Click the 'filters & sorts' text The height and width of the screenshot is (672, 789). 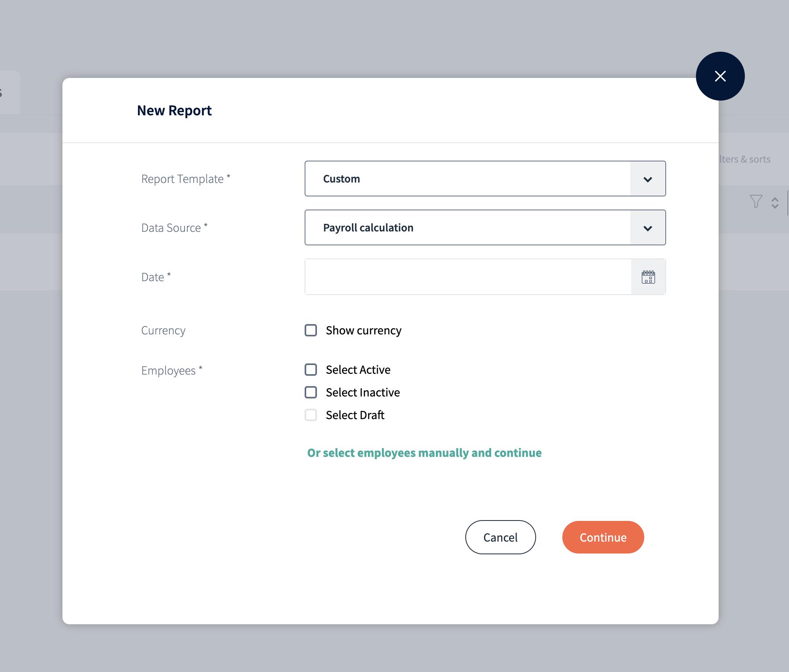745,159
